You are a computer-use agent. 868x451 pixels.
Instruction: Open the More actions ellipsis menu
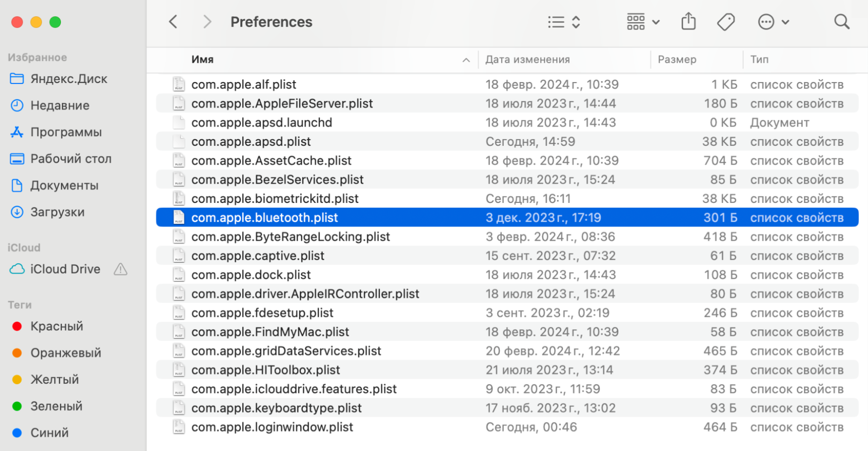(x=773, y=22)
